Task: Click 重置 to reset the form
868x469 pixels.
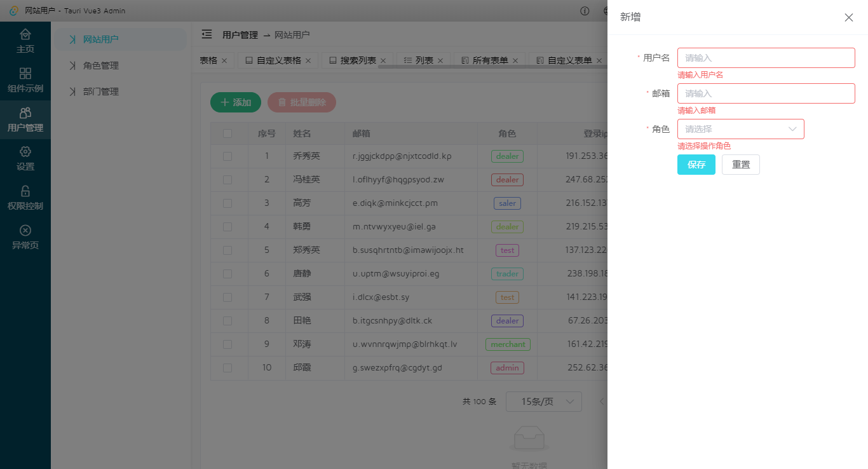Action: [x=740, y=164]
